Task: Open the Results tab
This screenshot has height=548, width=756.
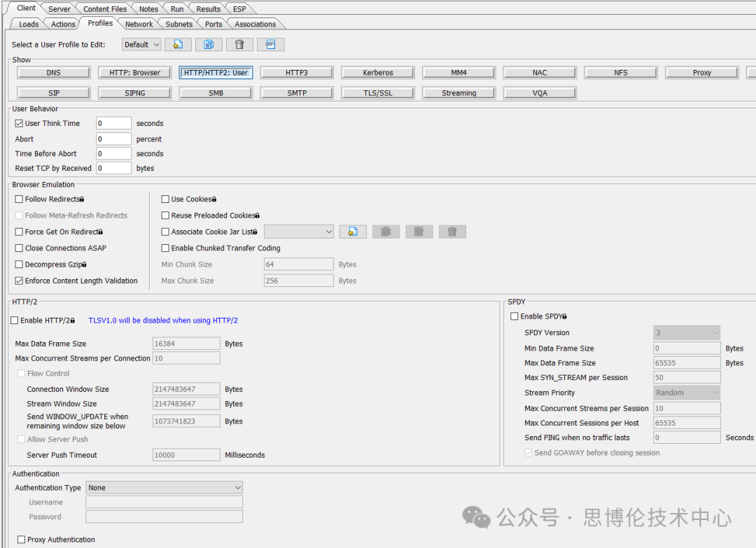Action: coord(208,9)
